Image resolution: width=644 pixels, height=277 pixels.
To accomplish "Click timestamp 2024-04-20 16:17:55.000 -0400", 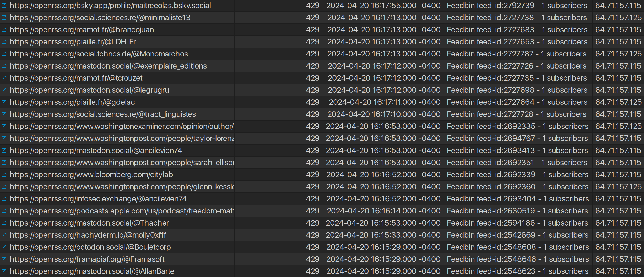I will [383, 6].
